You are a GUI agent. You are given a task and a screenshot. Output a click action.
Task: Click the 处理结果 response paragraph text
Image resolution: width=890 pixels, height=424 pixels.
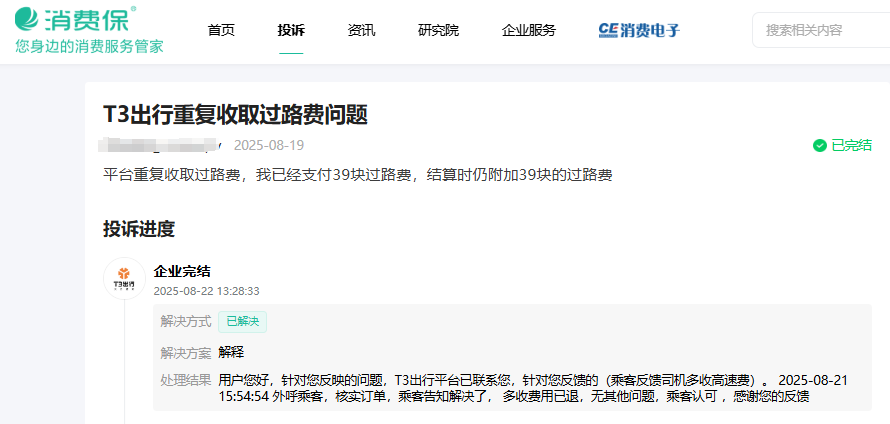pyautogui.click(x=534, y=388)
